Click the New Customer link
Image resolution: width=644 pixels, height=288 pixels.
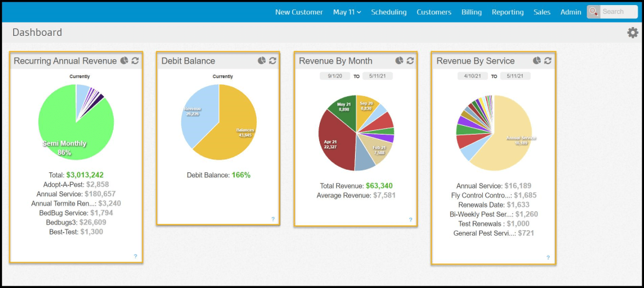(298, 12)
